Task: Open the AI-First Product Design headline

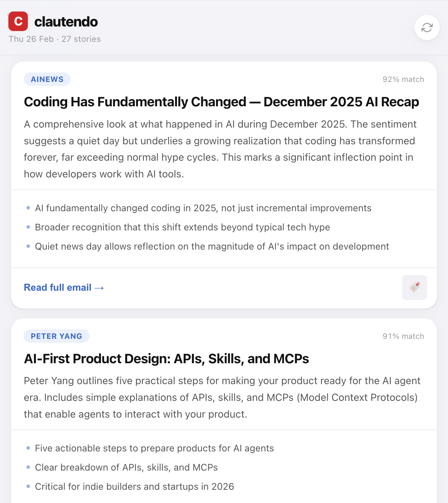Action: tap(166, 359)
